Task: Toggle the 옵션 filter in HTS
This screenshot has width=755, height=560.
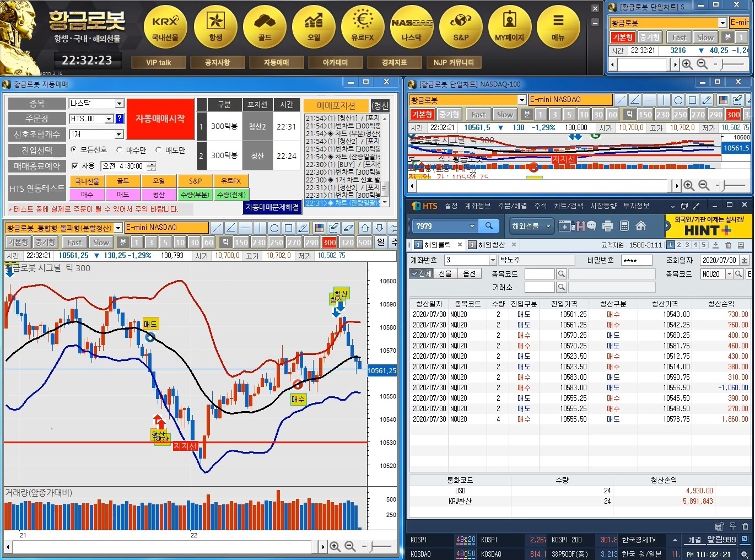Action: point(469,273)
